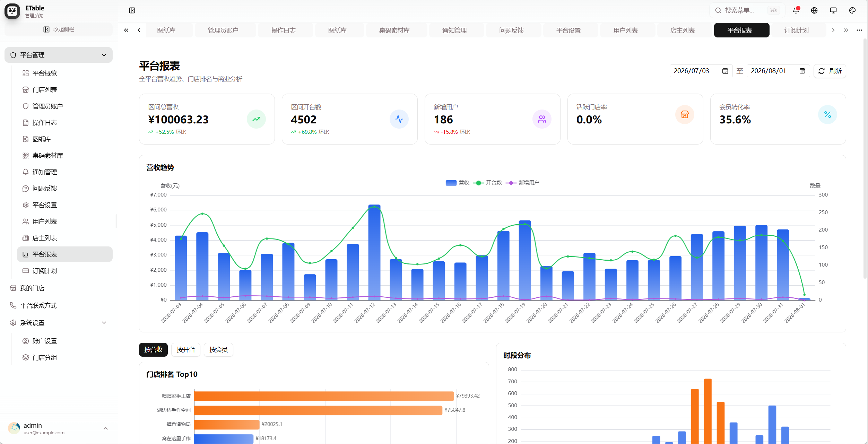The image size is (868, 444).
Task: Open 订阅计划 in the sidebar
Action: pyautogui.click(x=65, y=271)
